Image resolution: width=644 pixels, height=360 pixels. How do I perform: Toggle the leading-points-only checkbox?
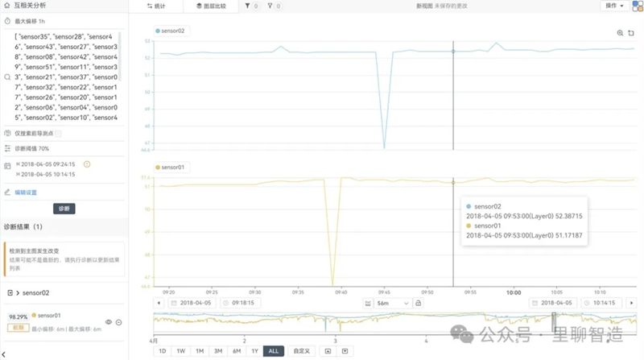58,134
